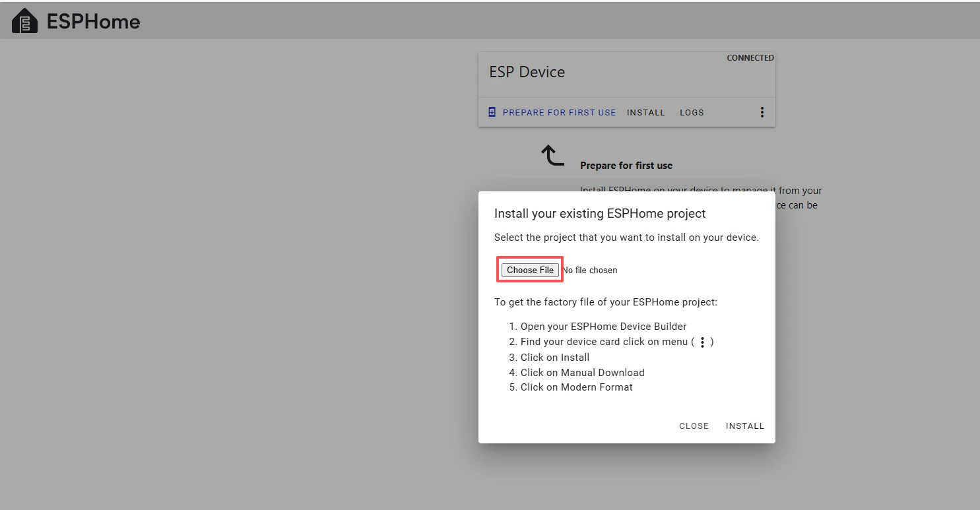Open the three-dot menu on ESP Device card

pos(762,112)
